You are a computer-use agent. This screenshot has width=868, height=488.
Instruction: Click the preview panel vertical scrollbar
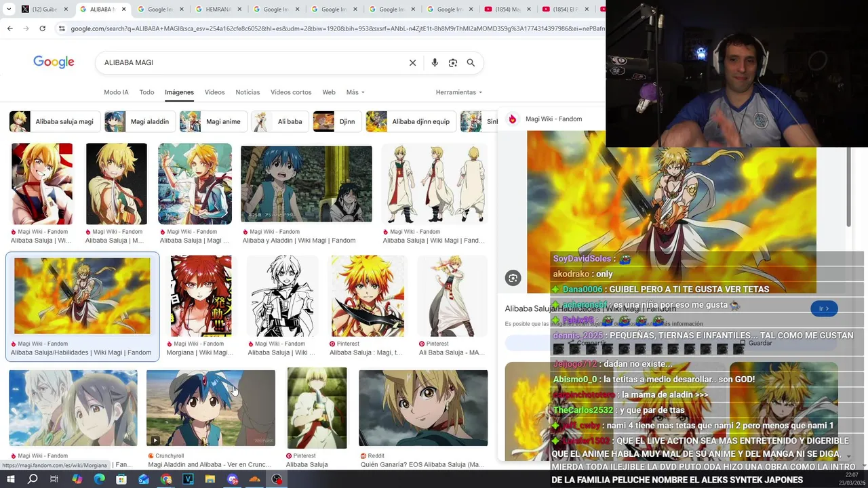tap(849, 187)
